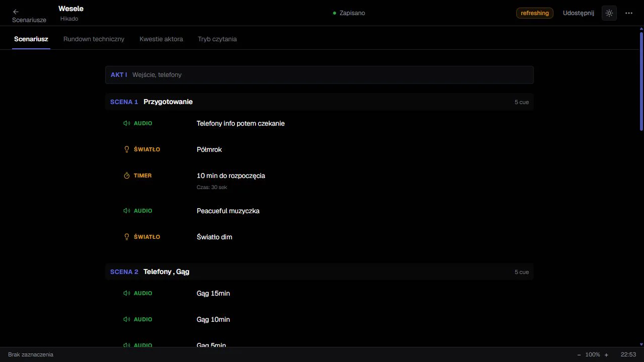Screen dimensions: 644x362
Task: Click the 100% zoom level value
Action: (593, 354)
